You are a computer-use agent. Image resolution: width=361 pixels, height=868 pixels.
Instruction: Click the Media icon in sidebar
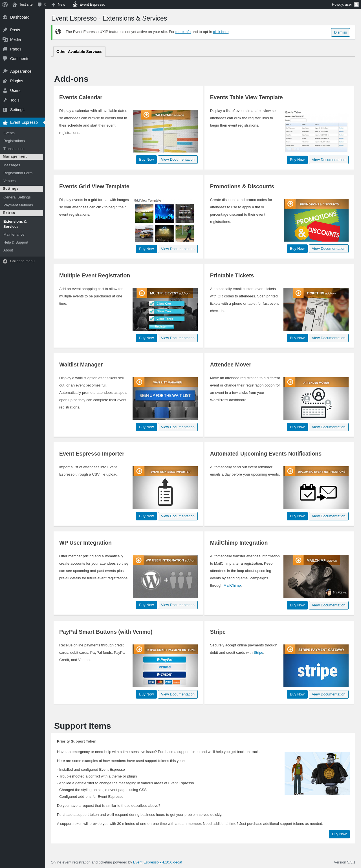[5, 39]
